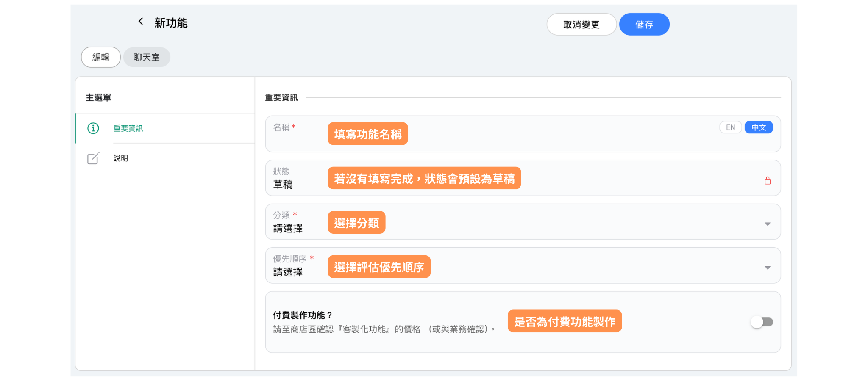Screen dimensions: 868x381
Task: Click 請選擇 under 分類
Action: pos(288,229)
